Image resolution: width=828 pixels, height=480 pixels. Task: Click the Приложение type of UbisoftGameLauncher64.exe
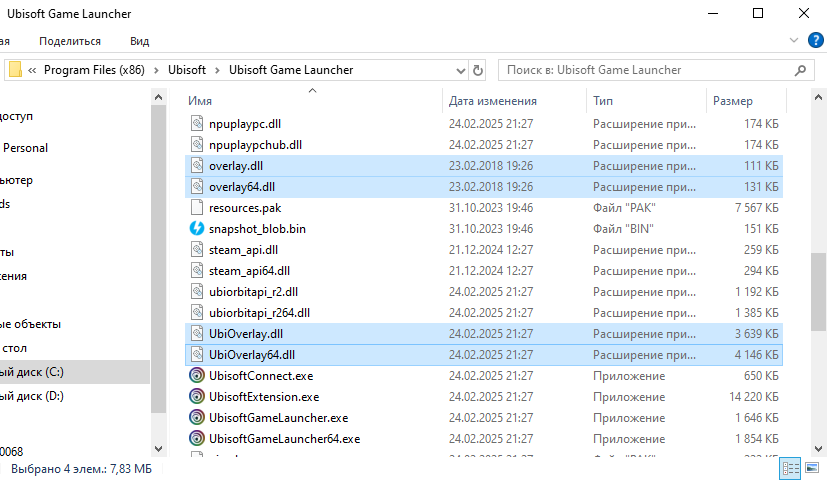tap(629, 439)
